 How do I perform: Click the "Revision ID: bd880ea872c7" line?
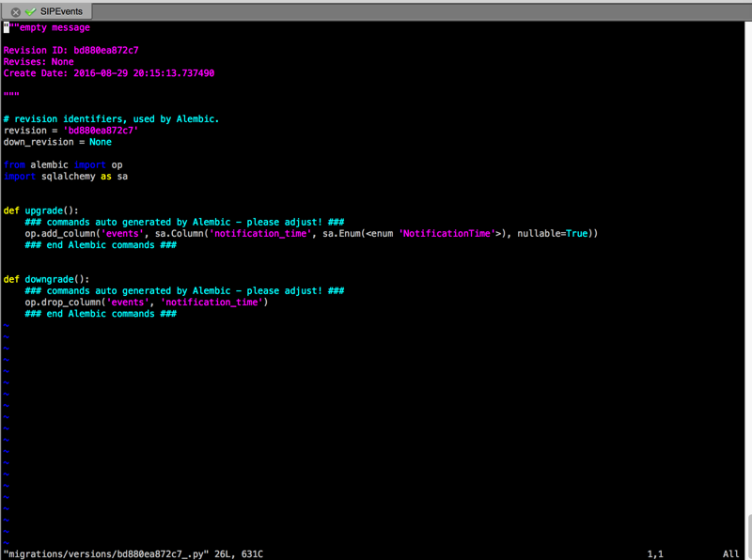coord(71,51)
